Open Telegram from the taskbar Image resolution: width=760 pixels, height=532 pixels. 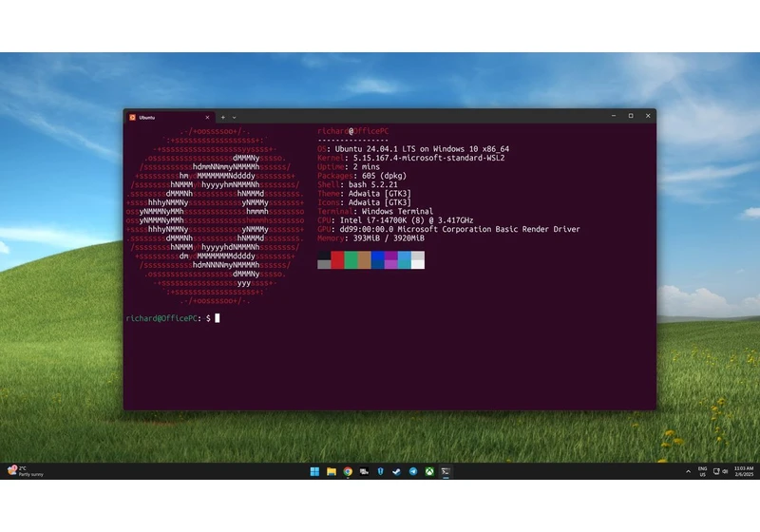pyautogui.click(x=413, y=471)
